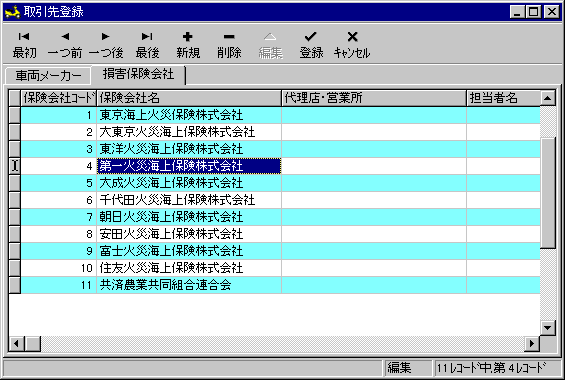Move to previous record using 一つ前

coord(65,45)
